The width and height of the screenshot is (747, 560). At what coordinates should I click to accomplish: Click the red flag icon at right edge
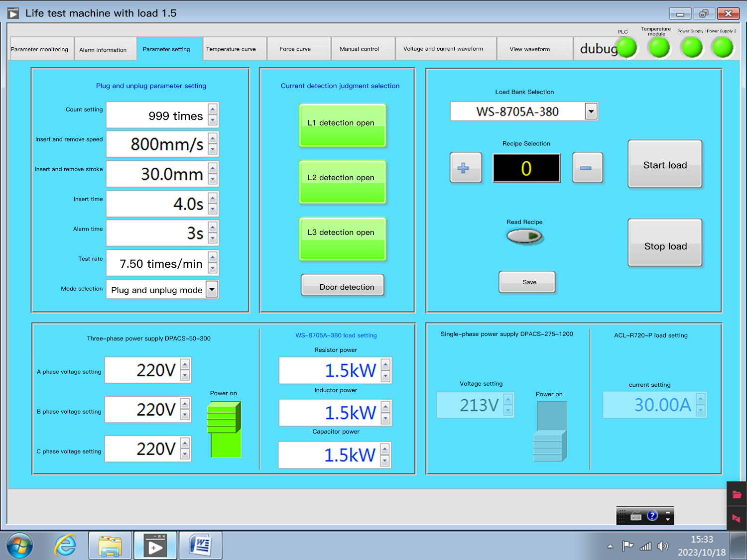pyautogui.click(x=737, y=518)
